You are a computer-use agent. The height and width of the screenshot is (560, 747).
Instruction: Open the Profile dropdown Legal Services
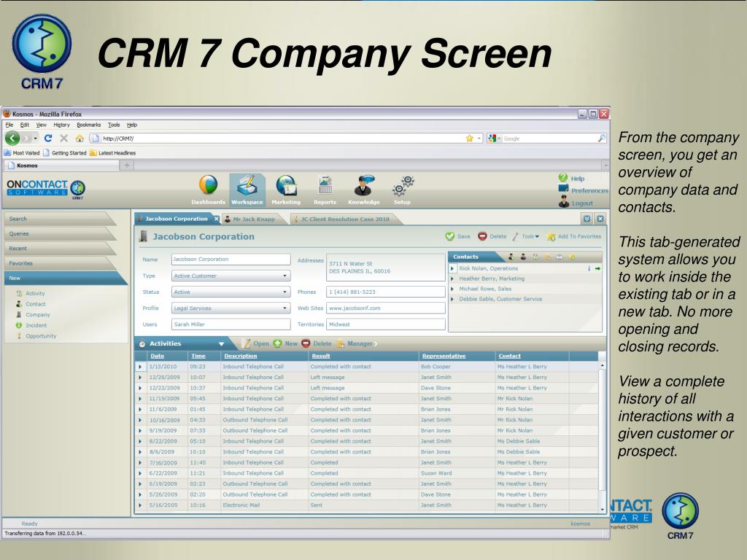[231, 308]
